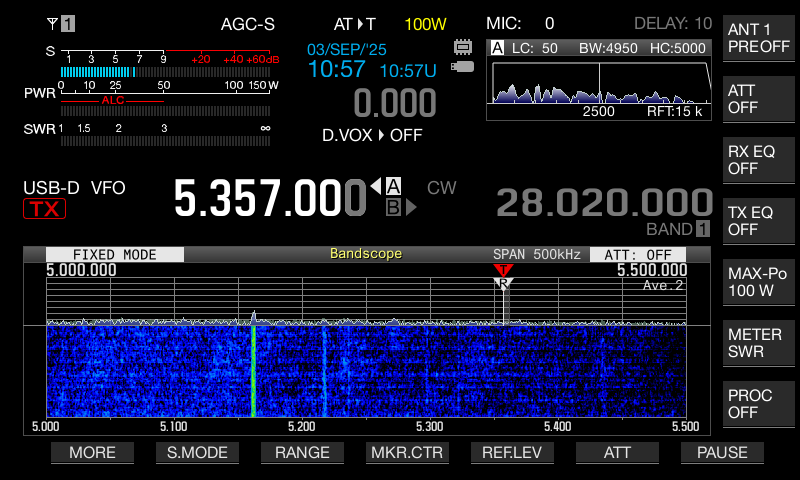Pause the bandscope with PAUSE
The width and height of the screenshot is (800, 480).
coord(722,452)
